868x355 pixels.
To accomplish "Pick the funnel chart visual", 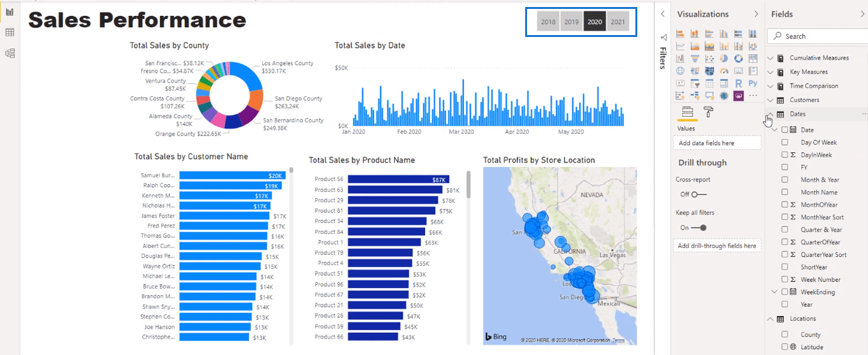I will (695, 59).
